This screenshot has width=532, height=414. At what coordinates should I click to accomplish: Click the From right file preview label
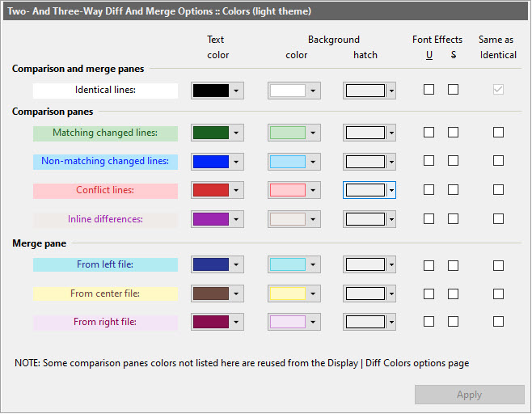[x=105, y=322]
